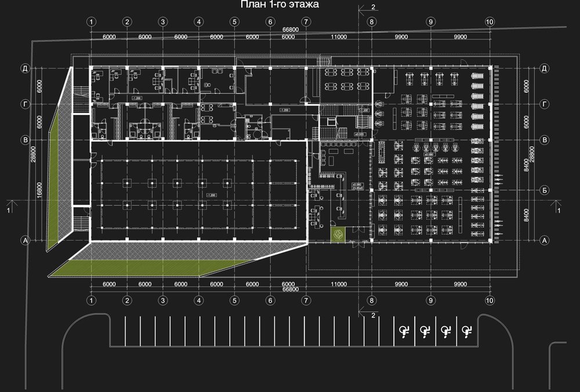Select the green triangular lawn on the left
The width and height of the screenshot is (580, 392).
[60, 174]
